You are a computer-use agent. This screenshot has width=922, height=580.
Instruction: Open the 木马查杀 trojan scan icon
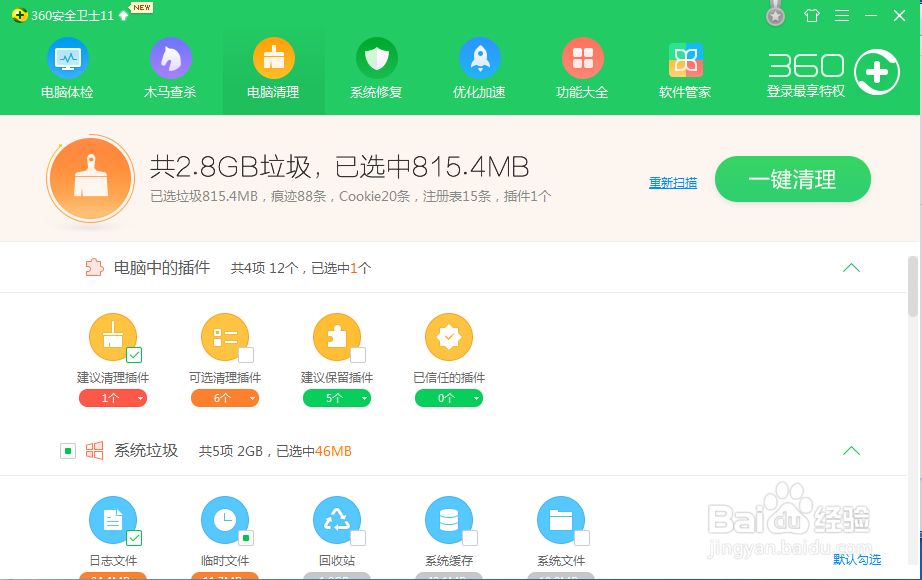171,58
